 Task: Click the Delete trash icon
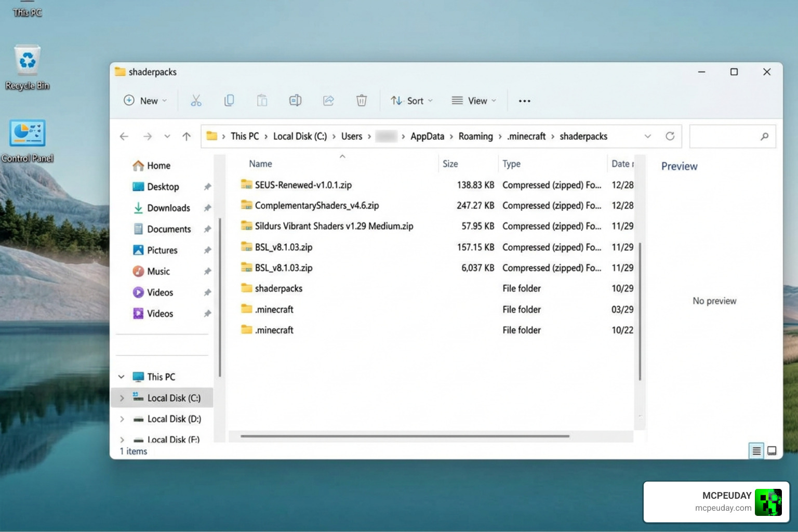(x=362, y=101)
